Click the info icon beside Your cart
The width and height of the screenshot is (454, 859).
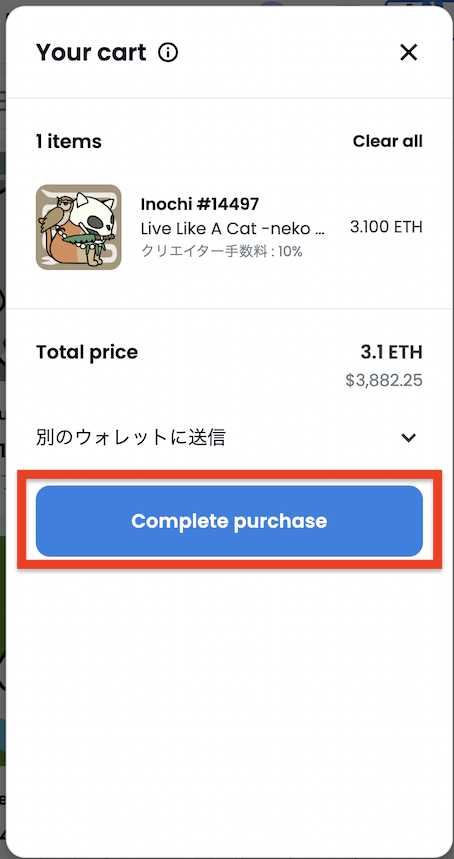coord(168,53)
